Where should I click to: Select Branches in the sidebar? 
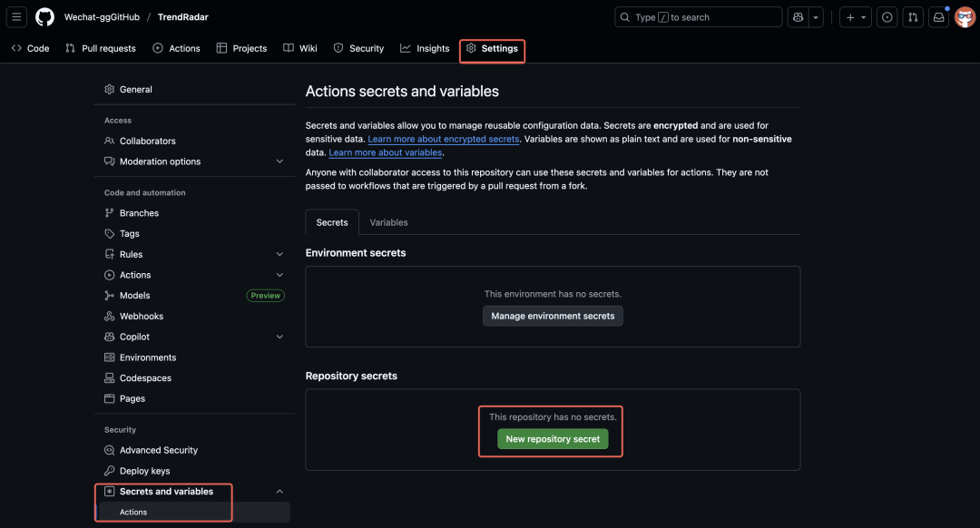click(139, 212)
